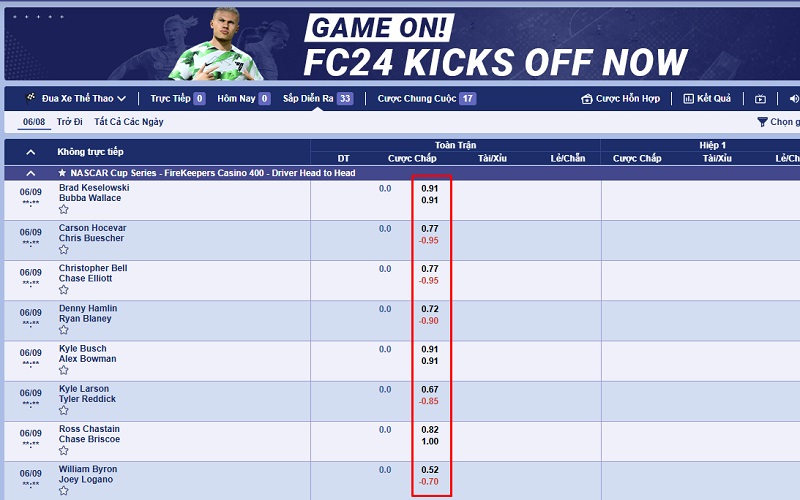This screenshot has height=500, width=800.
Task: Collapse the NASCAR Cup Series league section
Action: coord(31,173)
